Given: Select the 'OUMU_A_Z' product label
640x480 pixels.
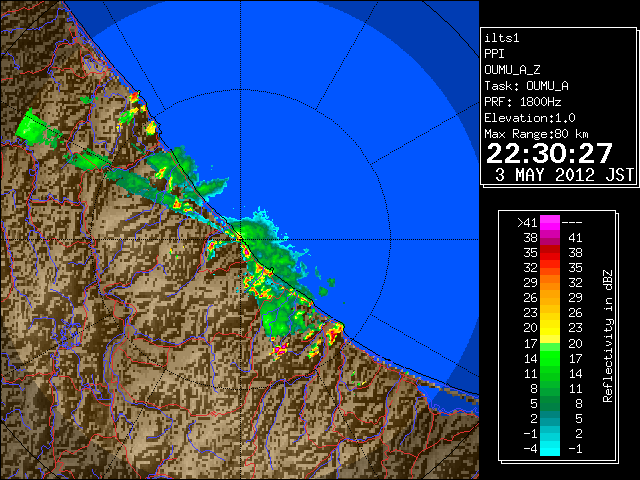Looking at the screenshot, I should click(x=512, y=70).
